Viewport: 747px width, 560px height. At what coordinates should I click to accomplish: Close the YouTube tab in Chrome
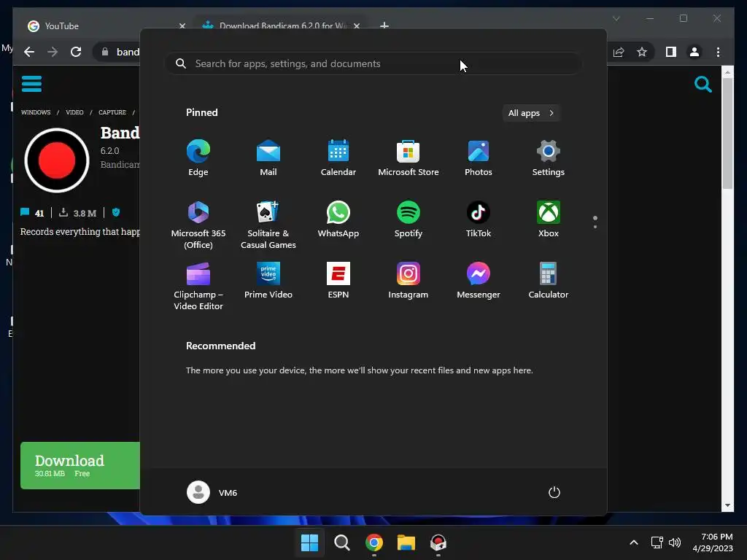[x=182, y=26]
